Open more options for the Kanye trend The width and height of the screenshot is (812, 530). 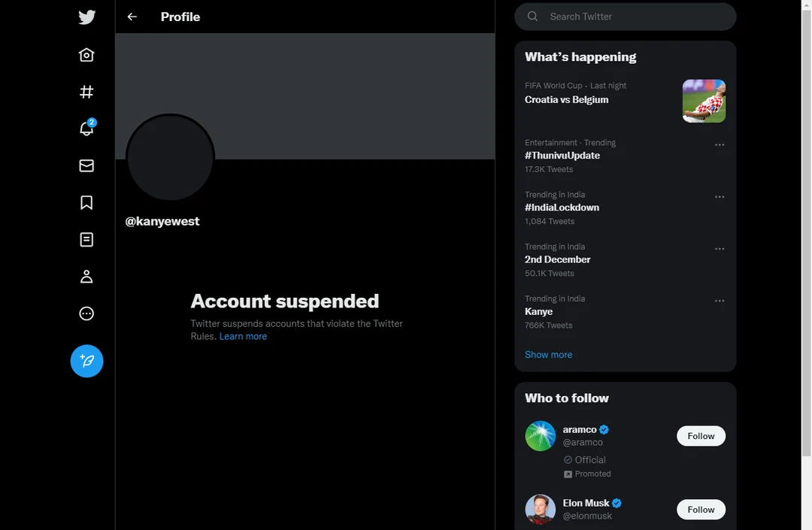pyautogui.click(x=720, y=300)
